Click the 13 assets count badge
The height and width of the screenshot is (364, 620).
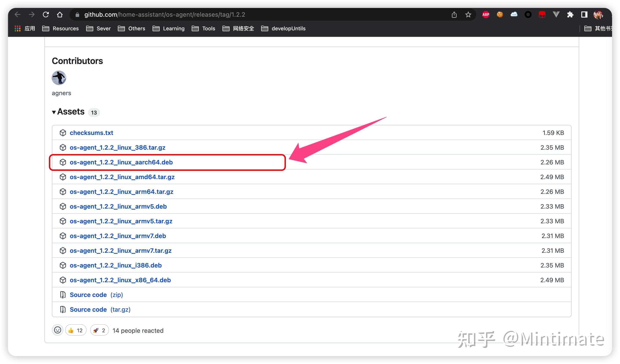pyautogui.click(x=94, y=113)
